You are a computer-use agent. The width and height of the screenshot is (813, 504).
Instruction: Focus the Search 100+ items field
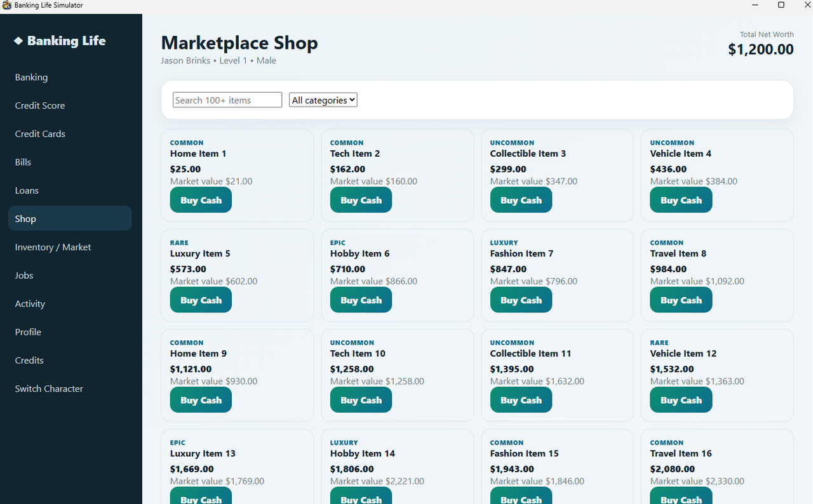click(x=227, y=100)
